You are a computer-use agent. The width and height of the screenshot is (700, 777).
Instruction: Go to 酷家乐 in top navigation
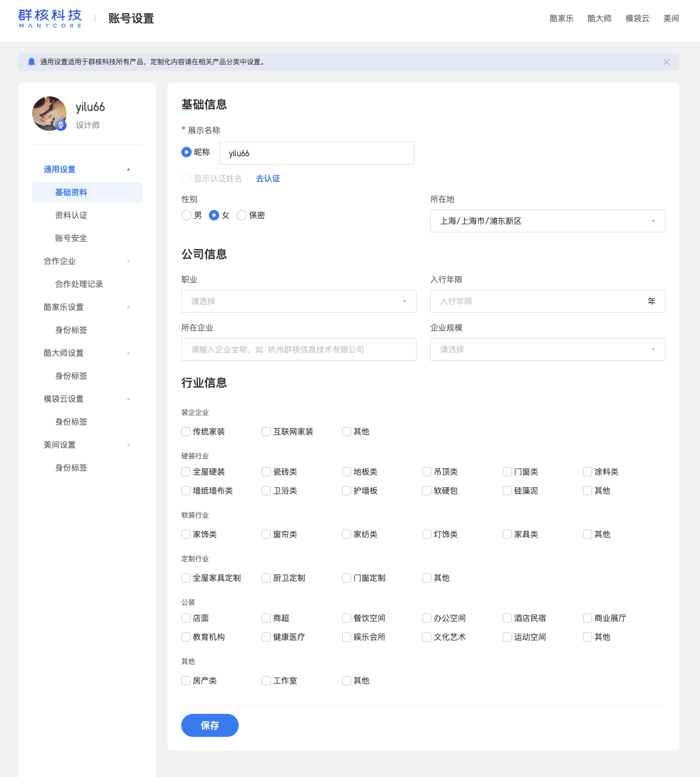pyautogui.click(x=562, y=18)
